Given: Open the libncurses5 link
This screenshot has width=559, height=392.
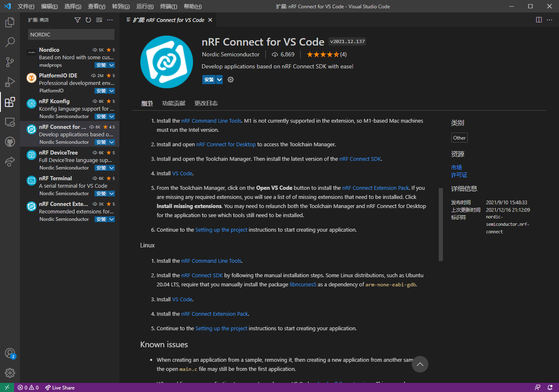Looking at the screenshot, I should [x=303, y=284].
